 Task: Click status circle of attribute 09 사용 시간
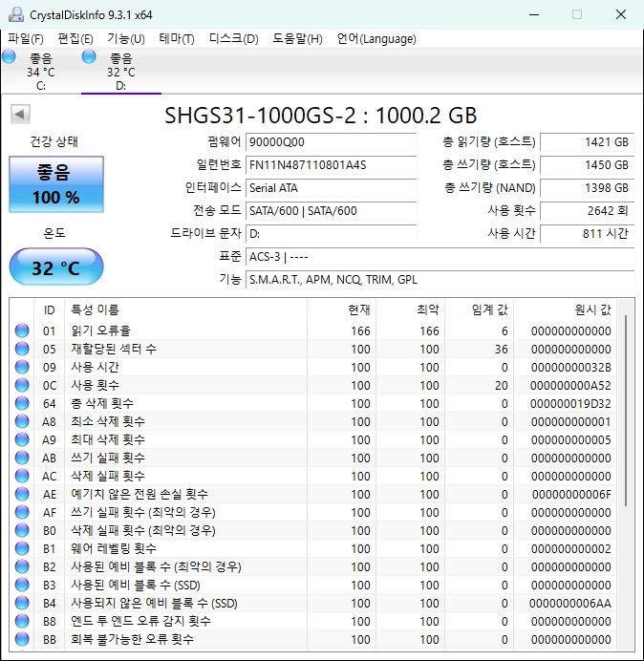pyautogui.click(x=22, y=367)
